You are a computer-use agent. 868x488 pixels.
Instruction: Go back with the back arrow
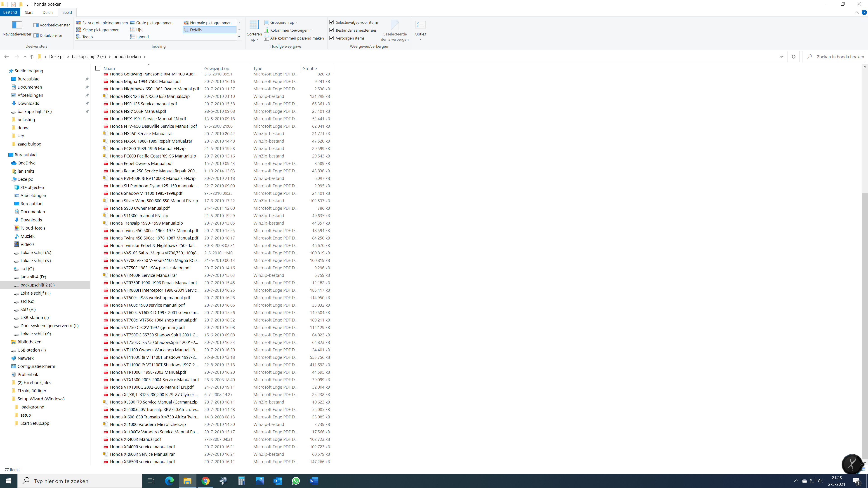(x=6, y=56)
